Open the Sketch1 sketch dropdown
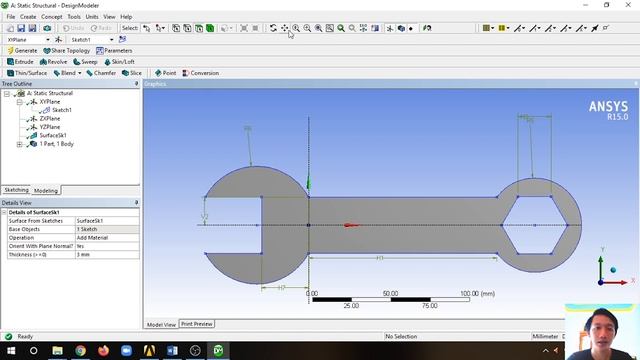The height and width of the screenshot is (360, 640). [x=111, y=40]
